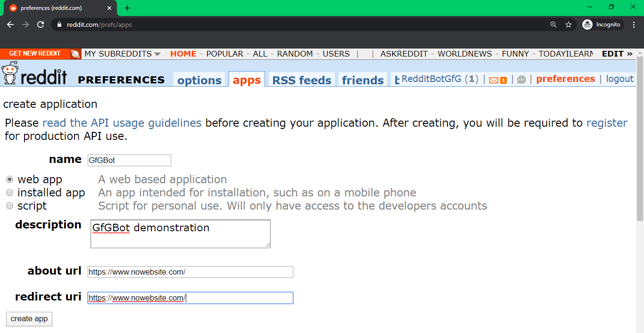Select the installed app radio button
This screenshot has width=644, height=333.
coord(9,193)
